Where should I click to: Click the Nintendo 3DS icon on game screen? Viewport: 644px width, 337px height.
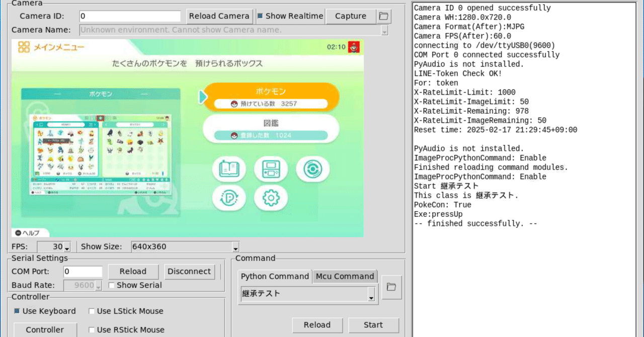coord(271,169)
